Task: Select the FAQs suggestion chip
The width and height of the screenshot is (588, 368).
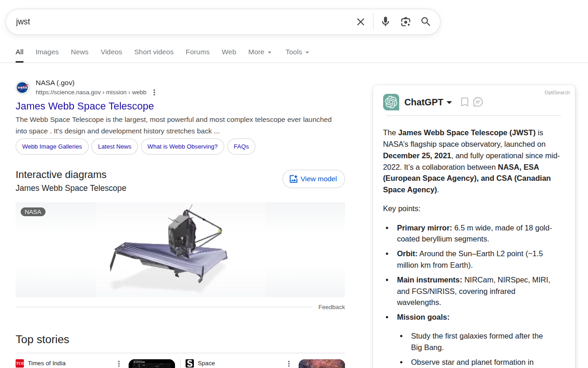Action: point(241,146)
